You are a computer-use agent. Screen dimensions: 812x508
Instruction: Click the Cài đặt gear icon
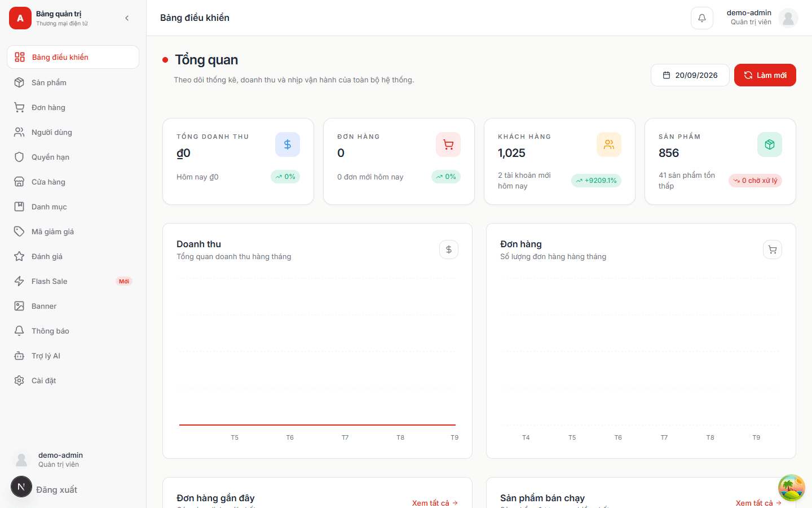[19, 380]
